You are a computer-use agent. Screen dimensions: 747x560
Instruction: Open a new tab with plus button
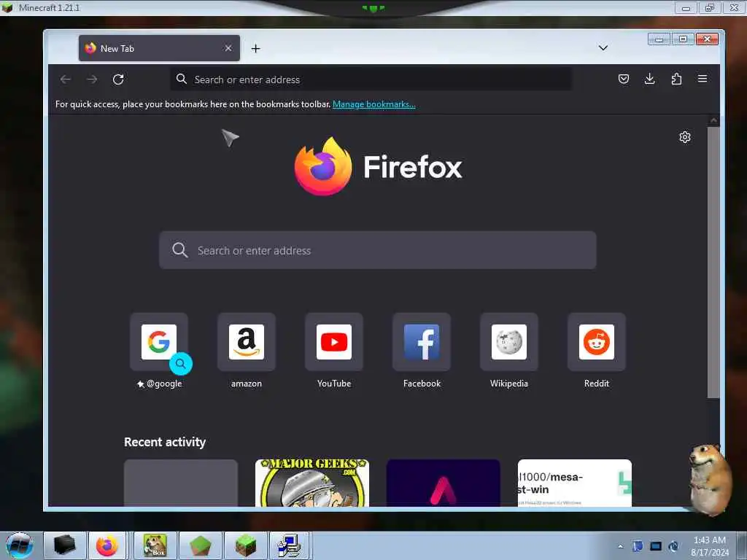[x=256, y=49]
